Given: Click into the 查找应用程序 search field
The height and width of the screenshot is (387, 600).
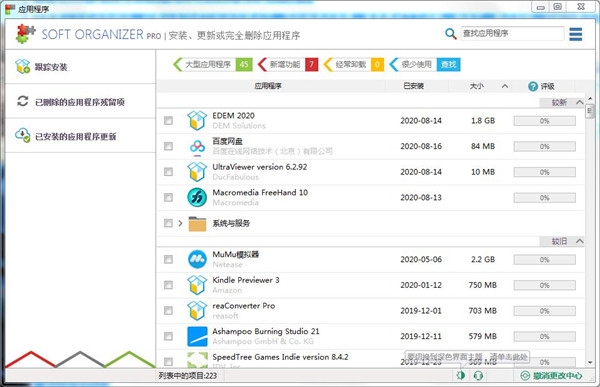Looking at the screenshot, I should click(512, 34).
